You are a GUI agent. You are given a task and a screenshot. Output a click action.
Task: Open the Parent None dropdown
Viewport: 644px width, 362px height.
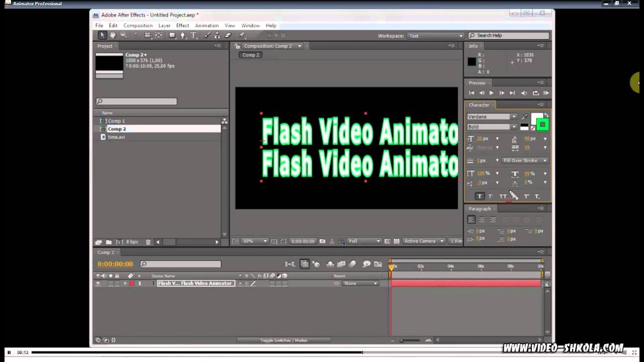click(x=360, y=283)
